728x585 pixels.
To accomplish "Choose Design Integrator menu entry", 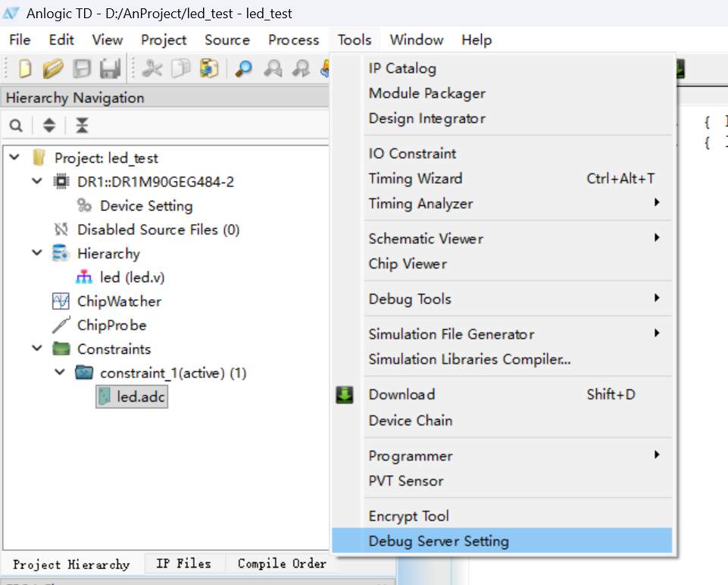I will point(502,118).
